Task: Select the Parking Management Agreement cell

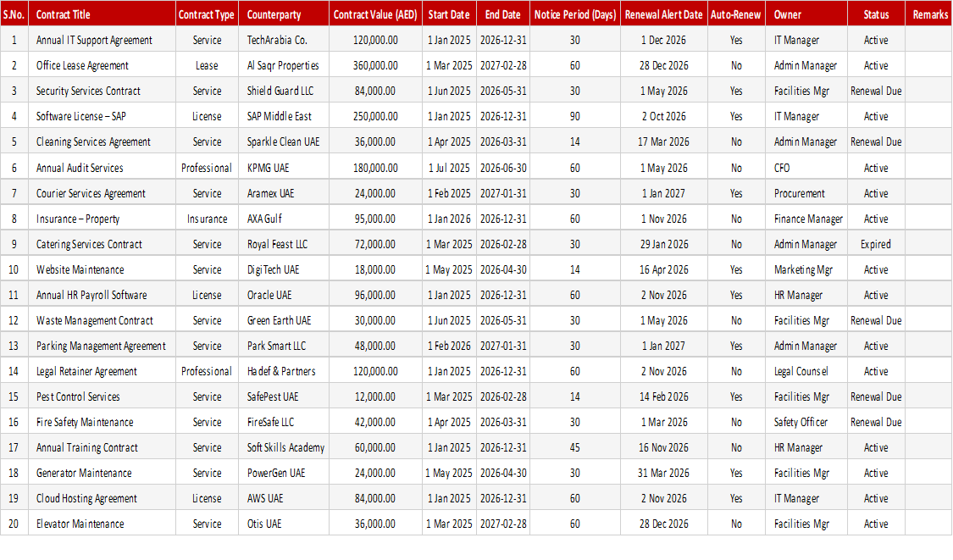Action: pos(103,346)
